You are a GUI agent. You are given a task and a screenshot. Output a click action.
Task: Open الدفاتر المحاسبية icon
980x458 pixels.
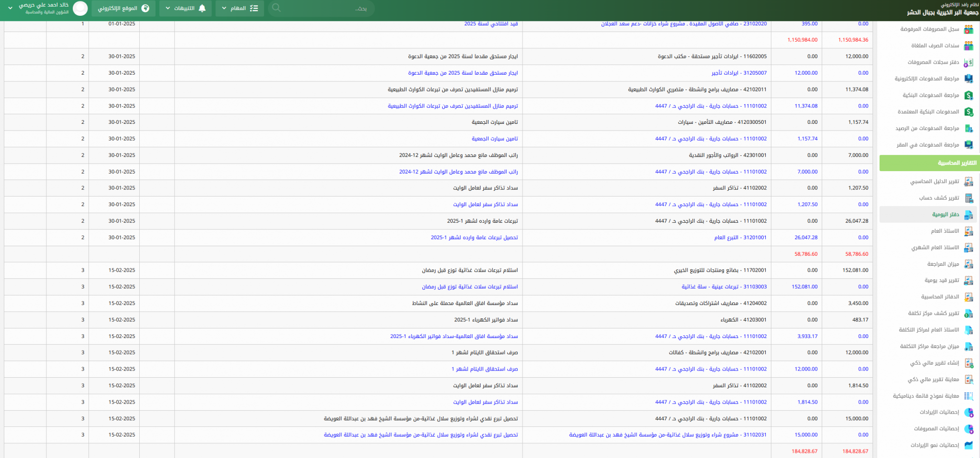click(x=969, y=297)
